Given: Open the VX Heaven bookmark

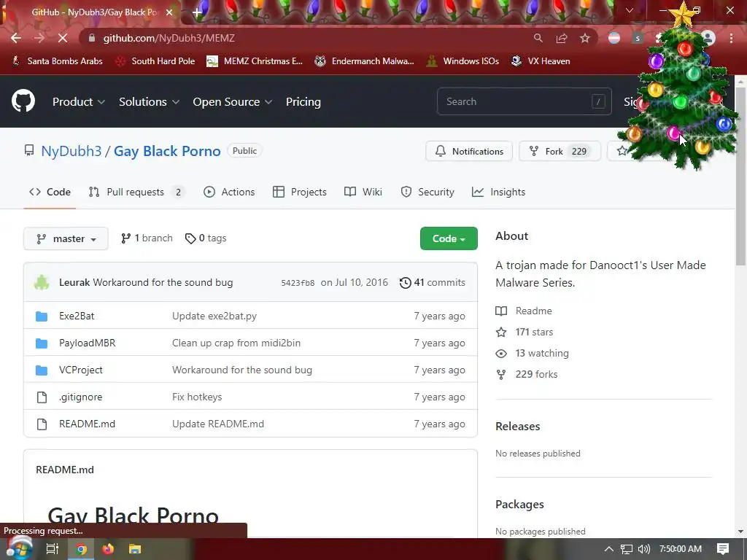Looking at the screenshot, I should pyautogui.click(x=541, y=61).
